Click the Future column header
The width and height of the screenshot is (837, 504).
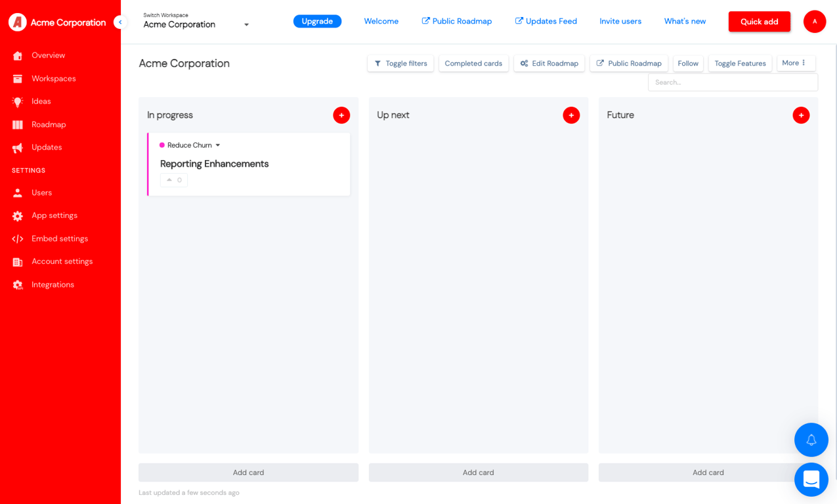620,115
